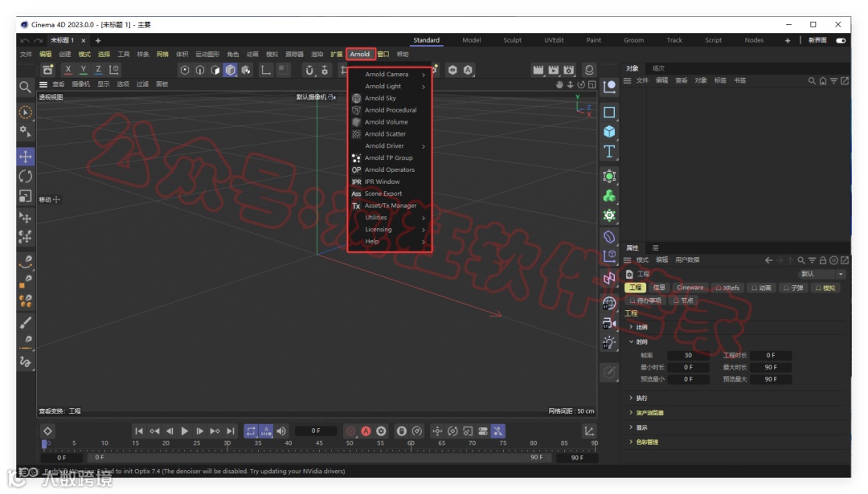868x494 pixels.
Task: Open the camera objects icon
Action: pyautogui.click(x=609, y=324)
